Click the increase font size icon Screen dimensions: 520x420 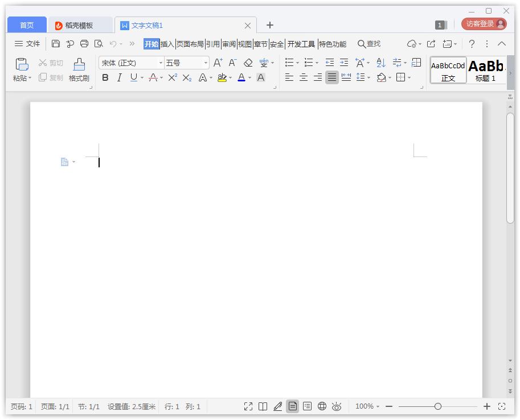tap(218, 63)
